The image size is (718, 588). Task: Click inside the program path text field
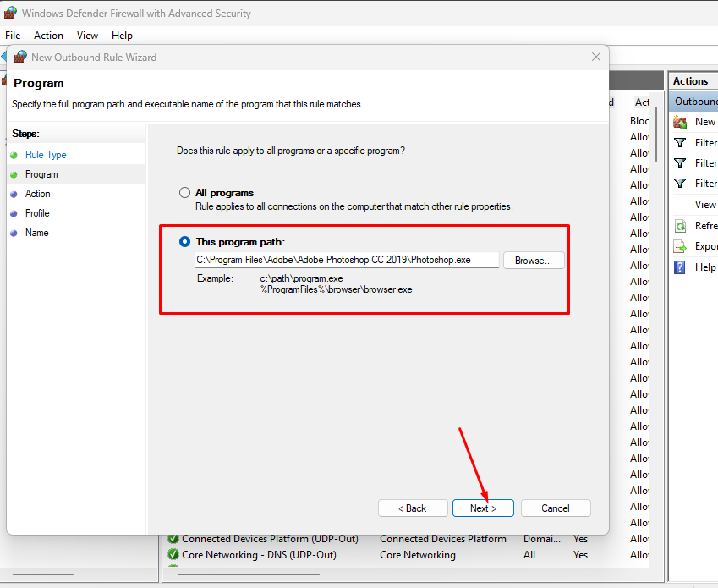[347, 261]
